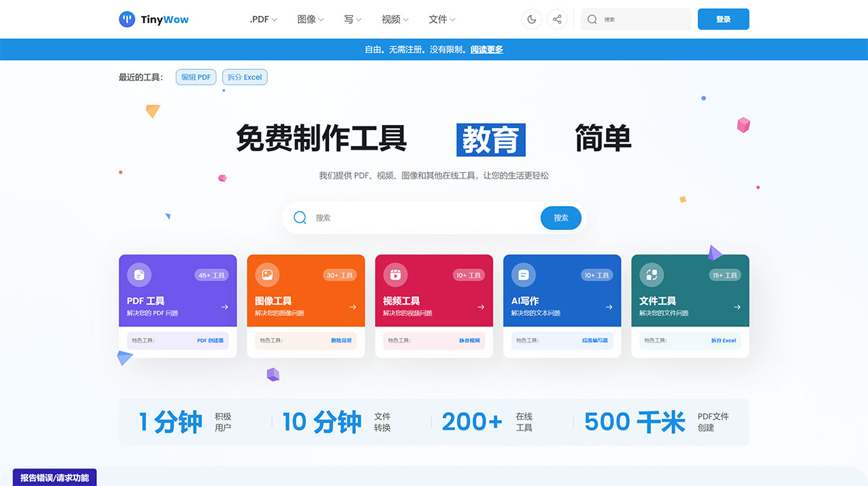The width and height of the screenshot is (868, 486).
Task: Open the 图像 dropdown menu
Action: click(309, 20)
